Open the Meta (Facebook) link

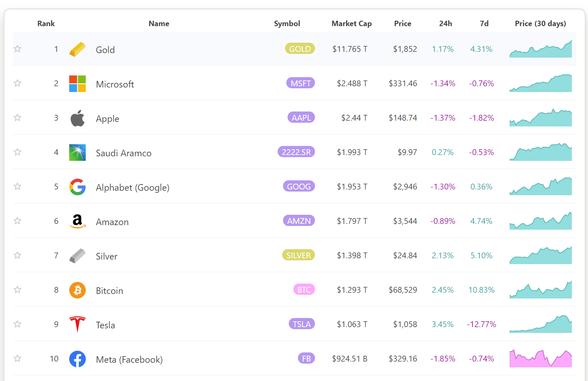129,360
